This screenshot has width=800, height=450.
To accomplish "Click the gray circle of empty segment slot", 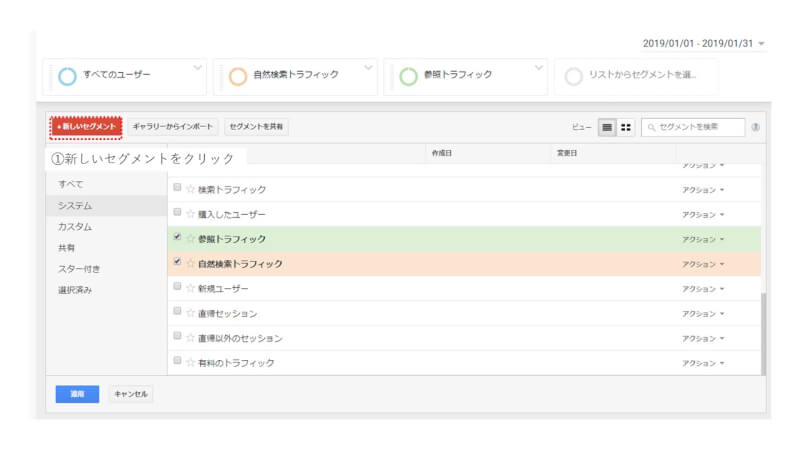I will pos(573,77).
